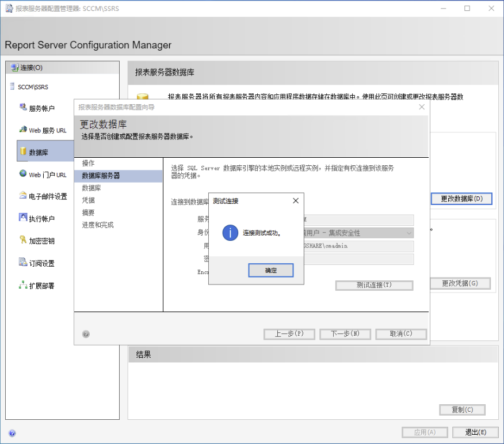Image resolution: width=504 pixels, height=444 pixels.
Task: Maximize the main window
Action: (x=467, y=9)
